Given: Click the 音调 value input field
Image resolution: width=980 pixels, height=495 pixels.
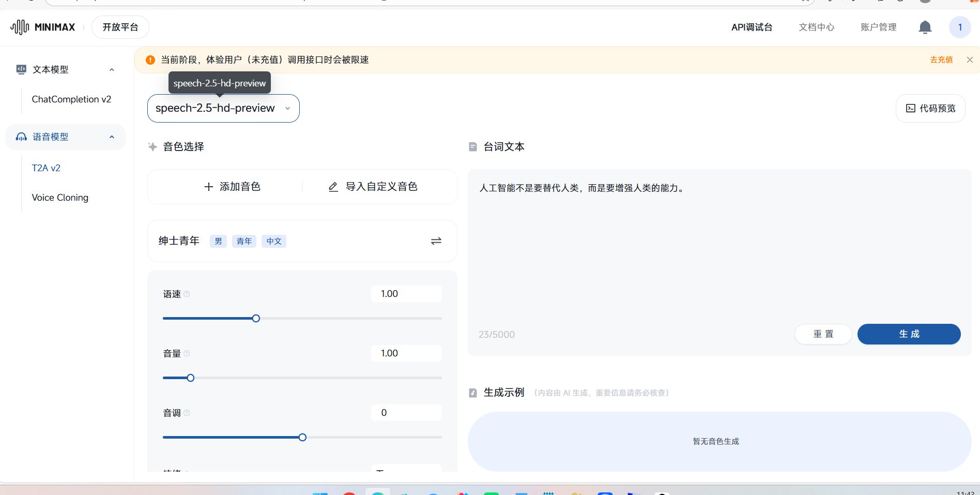Looking at the screenshot, I should click(406, 413).
